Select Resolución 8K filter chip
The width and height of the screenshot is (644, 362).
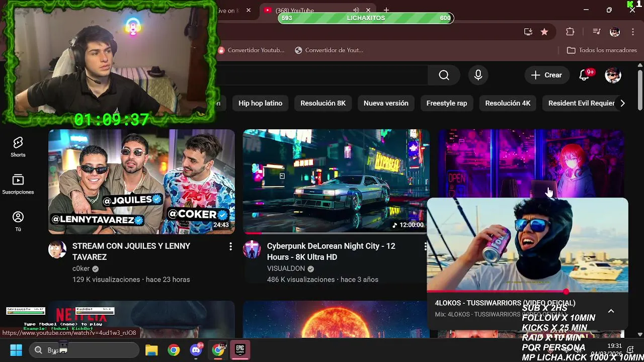[x=323, y=103]
